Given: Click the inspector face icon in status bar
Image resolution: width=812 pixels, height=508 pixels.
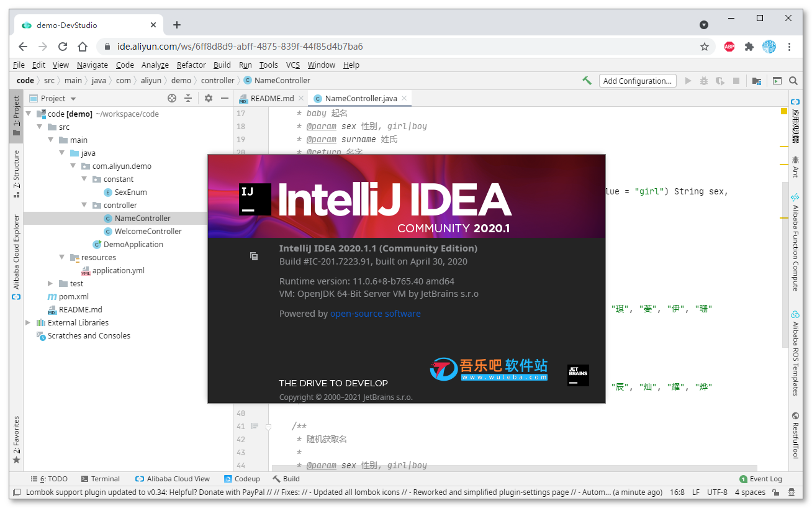Looking at the screenshot, I should coord(792,492).
